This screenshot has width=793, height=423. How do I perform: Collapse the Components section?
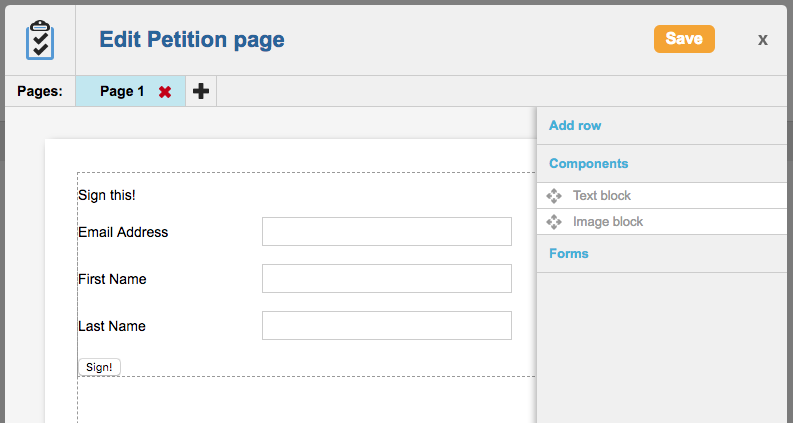(588, 163)
